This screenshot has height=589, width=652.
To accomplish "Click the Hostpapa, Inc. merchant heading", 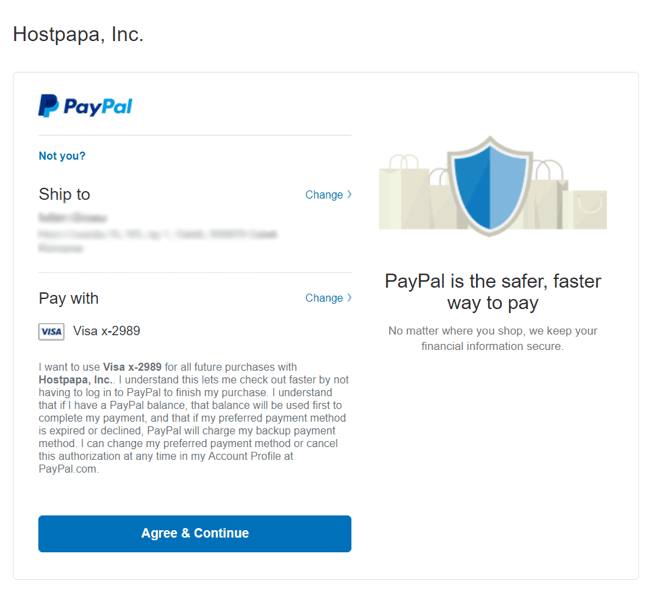I will point(78,35).
